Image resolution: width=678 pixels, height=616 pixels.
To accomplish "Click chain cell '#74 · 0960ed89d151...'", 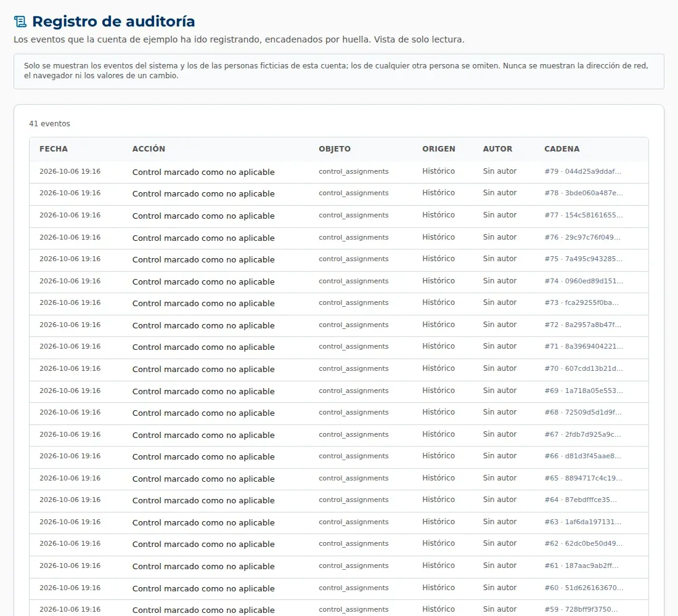I will tap(584, 281).
